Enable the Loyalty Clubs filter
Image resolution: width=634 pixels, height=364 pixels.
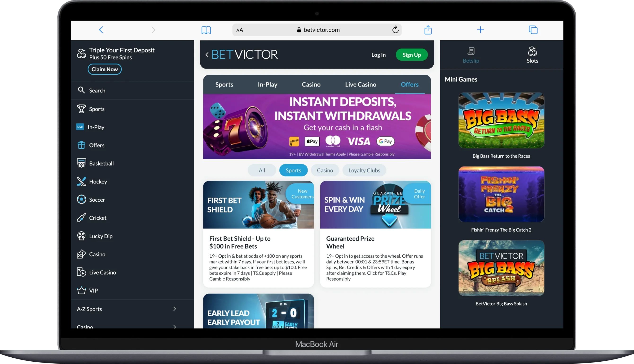tap(364, 170)
